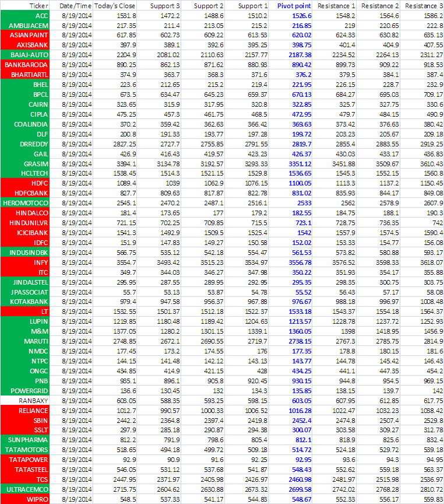Click the NTPC ticker cell
The image size is (444, 504).
[25, 361]
